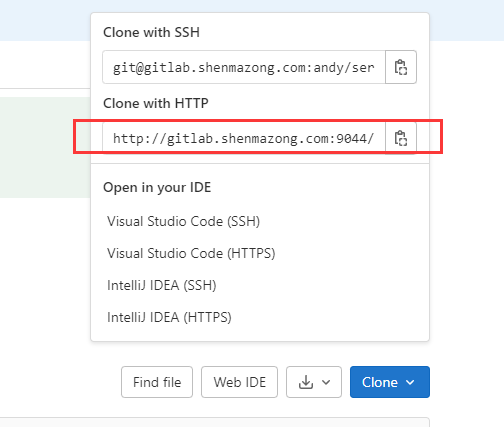Click the Clone with SSH heading
Screen dimensions: 504x427
click(x=151, y=32)
